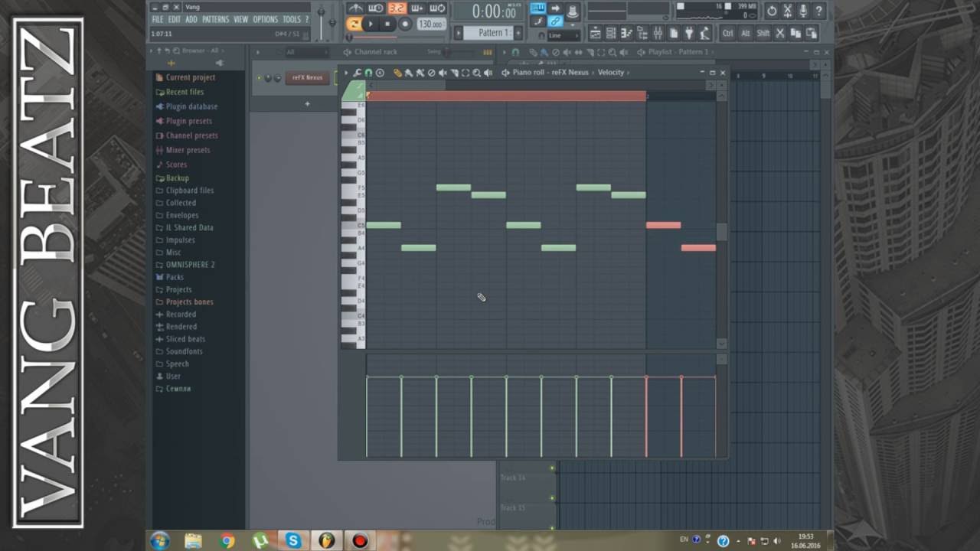Open Chrome from the Windows taskbar
Image resolution: width=980 pixels, height=551 pixels.
(x=227, y=541)
